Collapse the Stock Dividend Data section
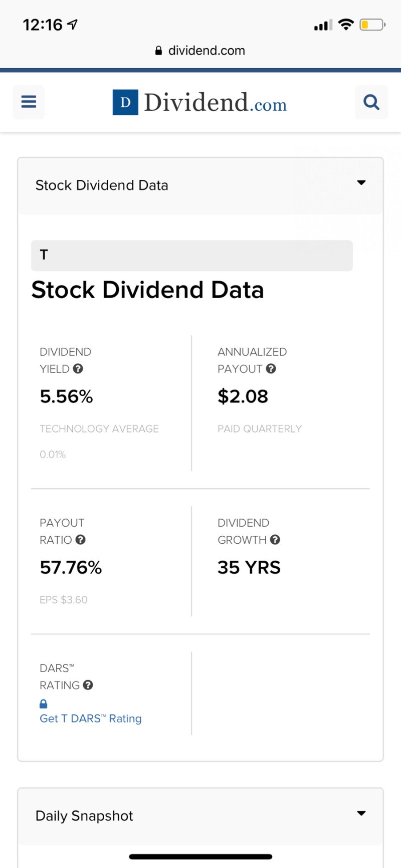 tap(361, 183)
